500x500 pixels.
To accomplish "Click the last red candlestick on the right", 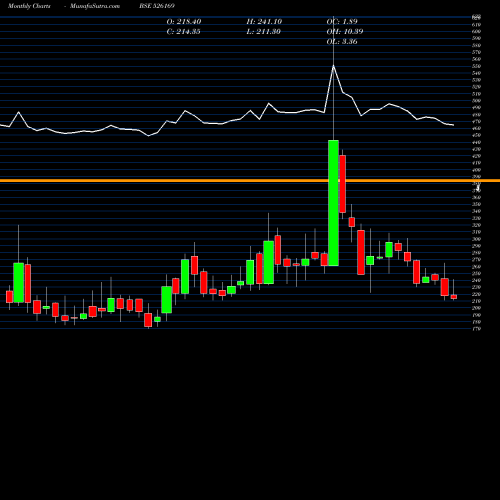I will point(454,297).
